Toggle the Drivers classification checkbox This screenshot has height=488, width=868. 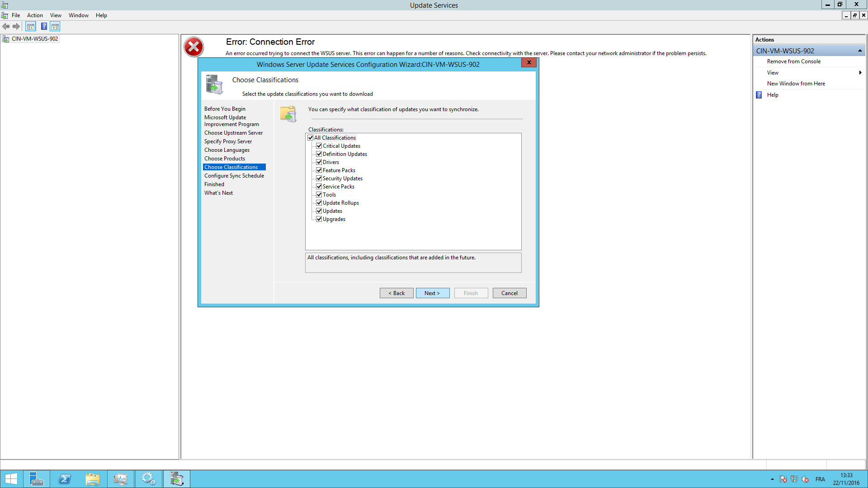click(319, 162)
